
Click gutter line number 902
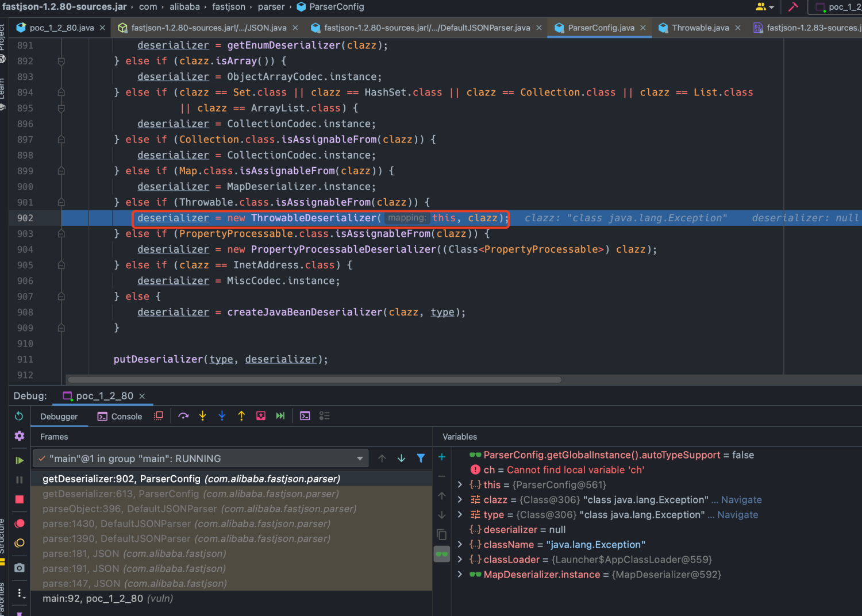pyautogui.click(x=25, y=218)
